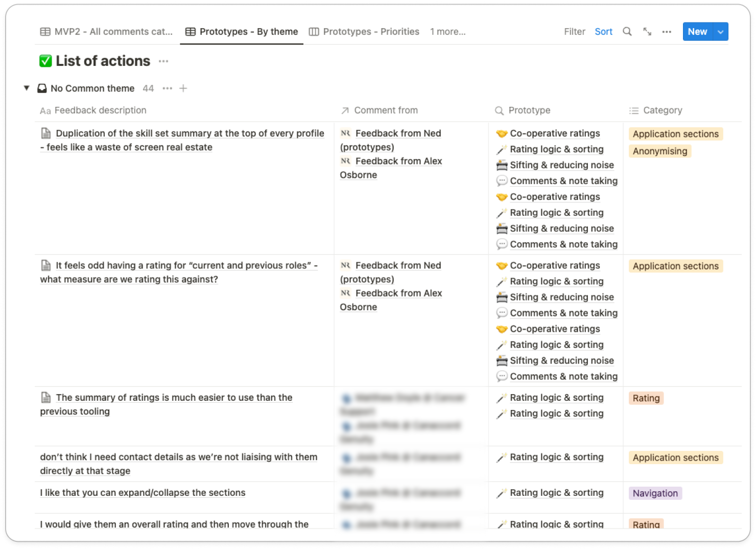This screenshot has width=756, height=549.
Task: Open the view options three-dot menu near Sort
Action: (667, 32)
